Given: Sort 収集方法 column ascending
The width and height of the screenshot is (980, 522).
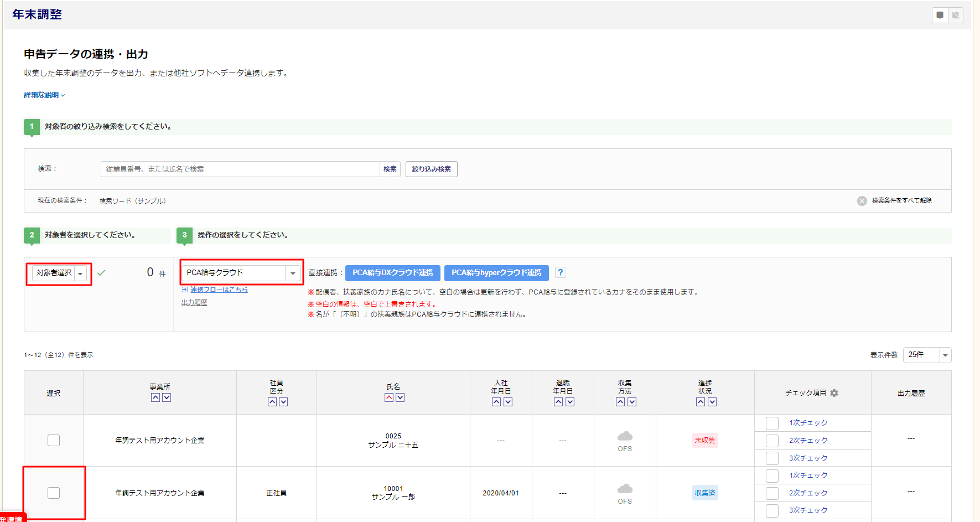Looking at the screenshot, I should click(620, 402).
